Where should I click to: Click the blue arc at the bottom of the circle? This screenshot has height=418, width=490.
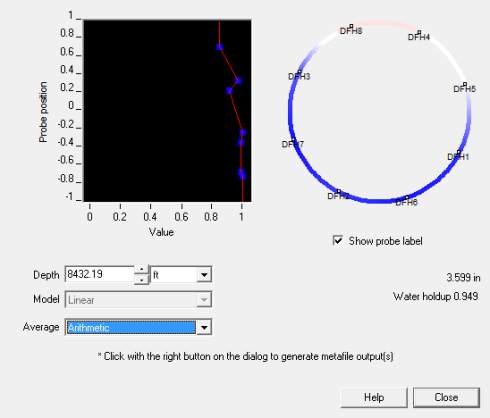pos(377,200)
